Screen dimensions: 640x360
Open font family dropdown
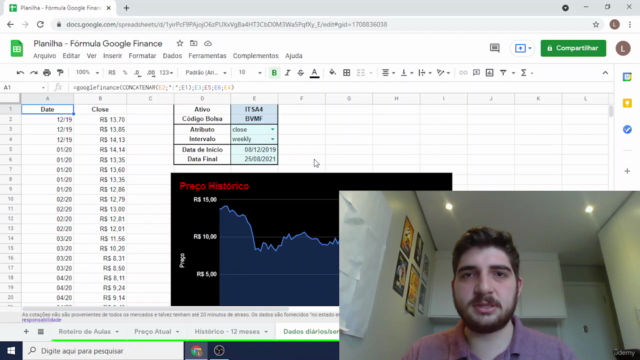(x=206, y=73)
